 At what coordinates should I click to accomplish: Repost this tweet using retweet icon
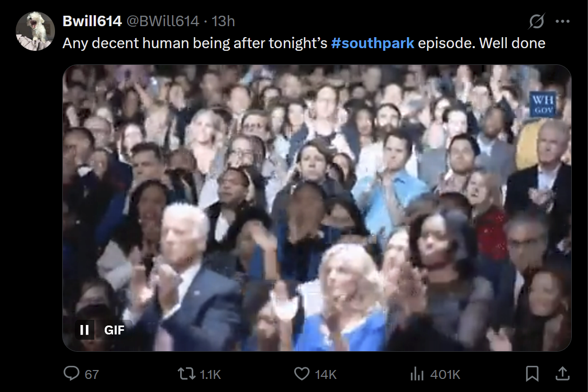(186, 374)
